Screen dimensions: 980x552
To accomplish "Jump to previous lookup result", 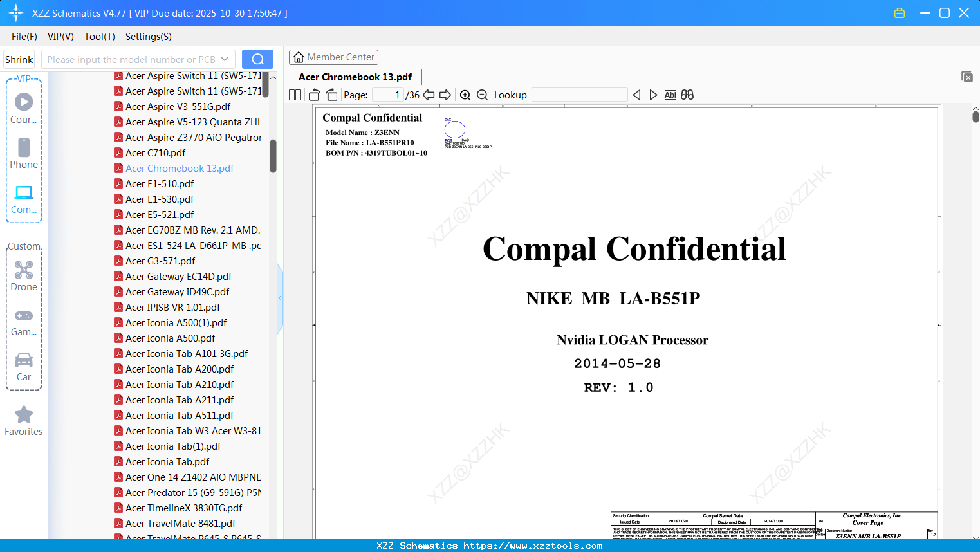I will [x=636, y=95].
